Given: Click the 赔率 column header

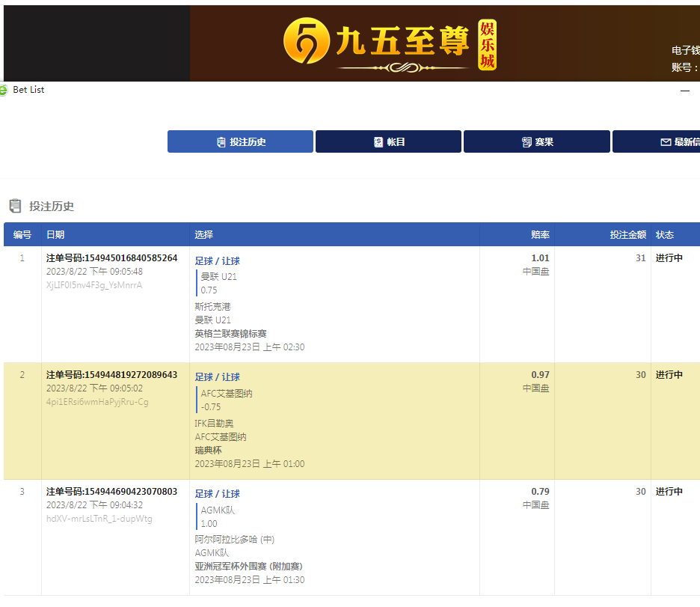Looking at the screenshot, I should click(x=540, y=235).
